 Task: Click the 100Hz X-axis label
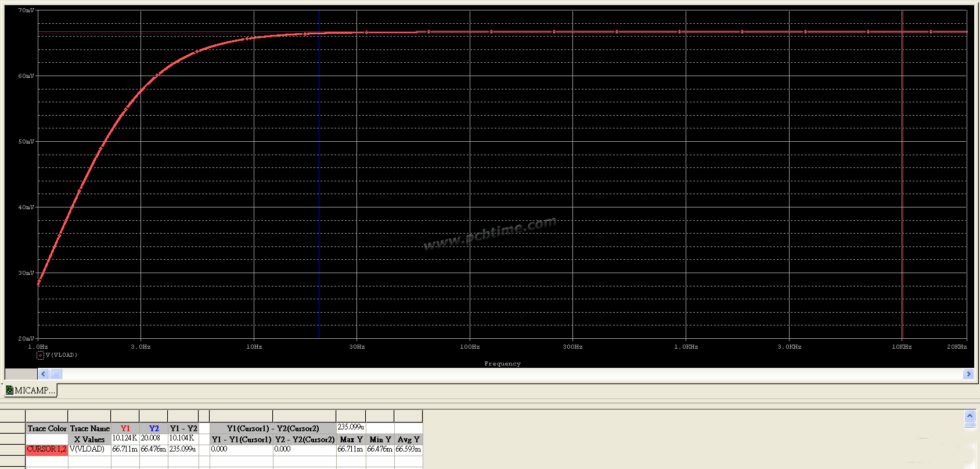470,347
